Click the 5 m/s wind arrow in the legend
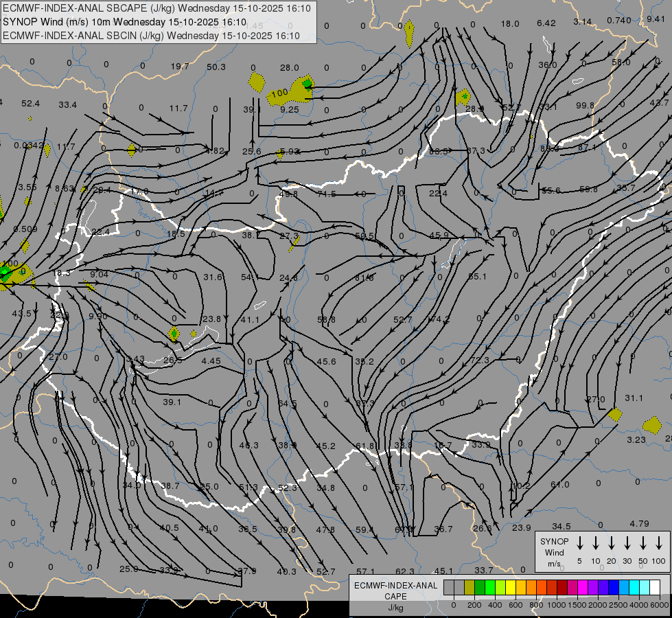Screen dimensions: 672x618 [x=579, y=542]
